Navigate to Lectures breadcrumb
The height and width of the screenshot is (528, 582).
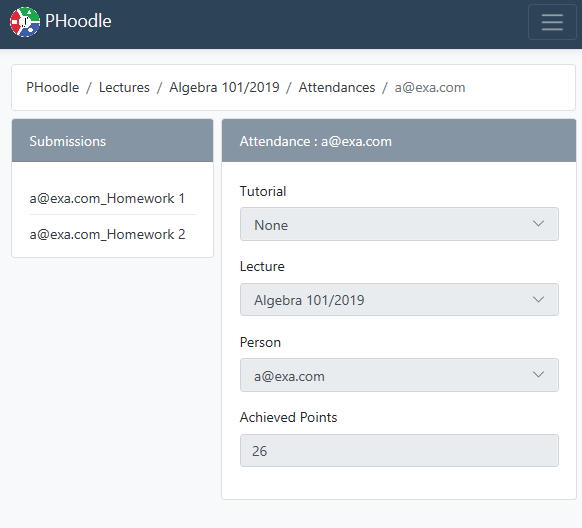pos(124,88)
